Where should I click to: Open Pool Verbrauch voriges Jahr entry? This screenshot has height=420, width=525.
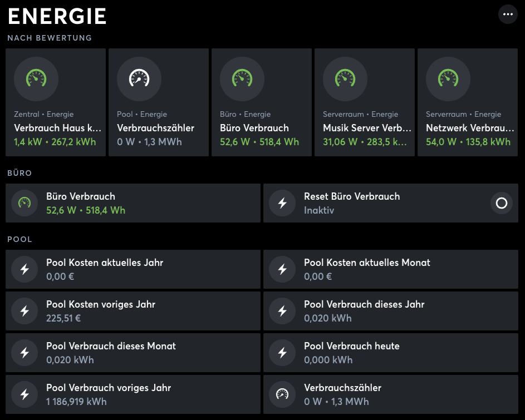pyautogui.click(x=133, y=394)
